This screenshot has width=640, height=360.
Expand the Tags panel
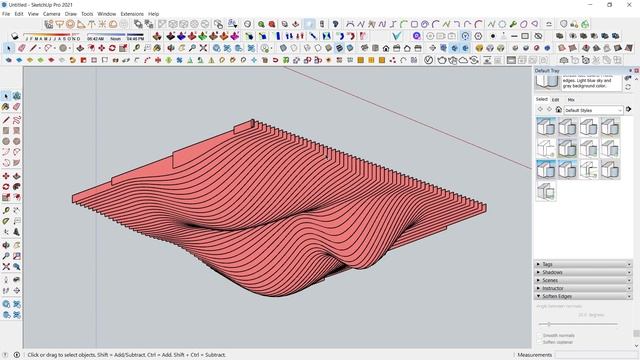(583, 264)
